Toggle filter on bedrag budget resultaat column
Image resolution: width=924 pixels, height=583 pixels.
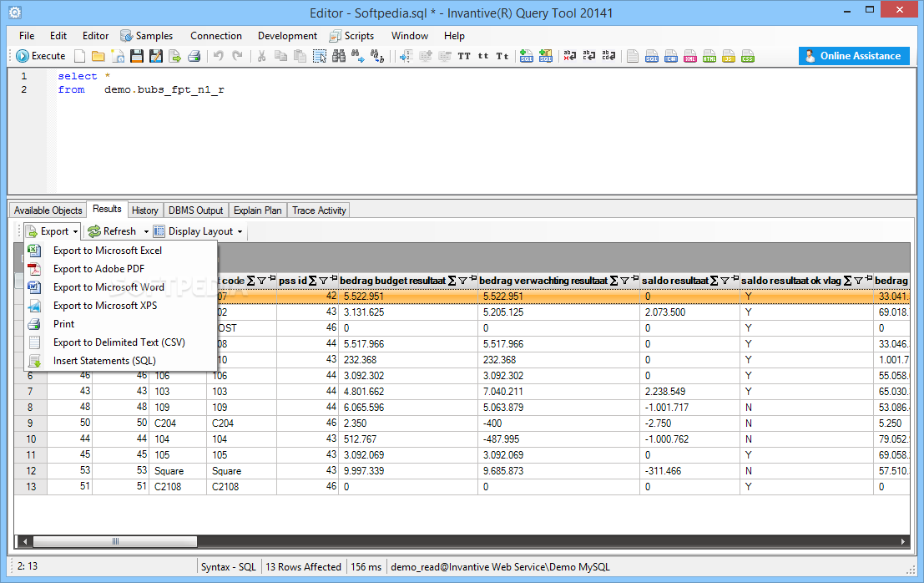click(462, 281)
